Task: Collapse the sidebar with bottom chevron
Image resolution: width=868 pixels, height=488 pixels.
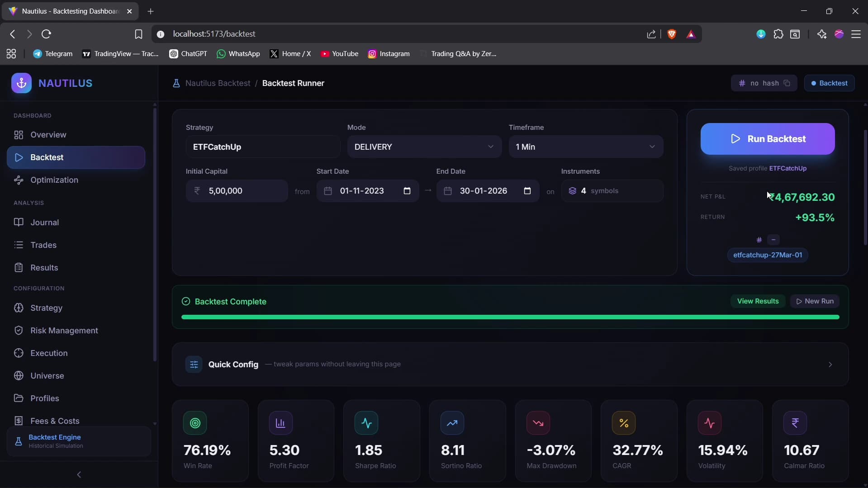Action: (79, 474)
